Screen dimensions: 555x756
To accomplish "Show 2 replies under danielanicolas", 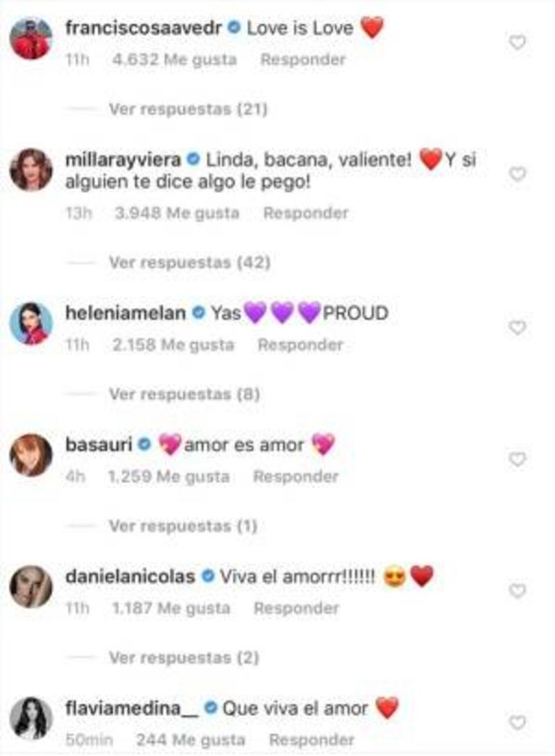I will [185, 657].
